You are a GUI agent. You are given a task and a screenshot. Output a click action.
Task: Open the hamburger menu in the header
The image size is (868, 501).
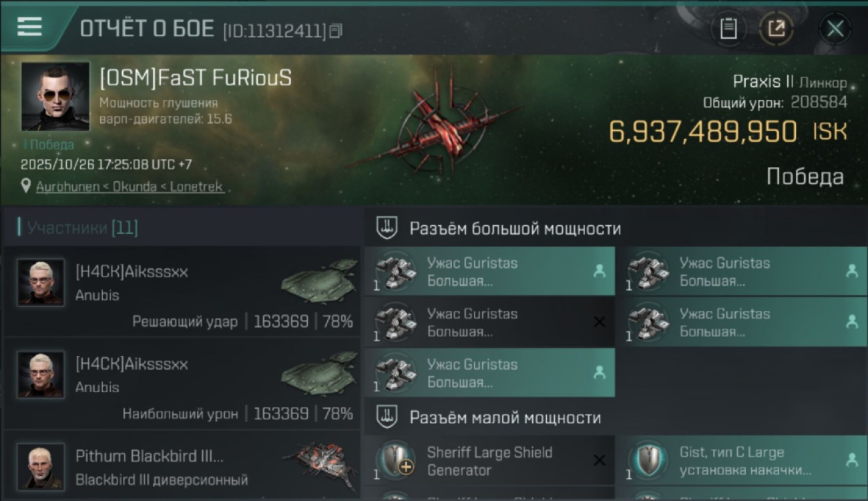[x=29, y=27]
